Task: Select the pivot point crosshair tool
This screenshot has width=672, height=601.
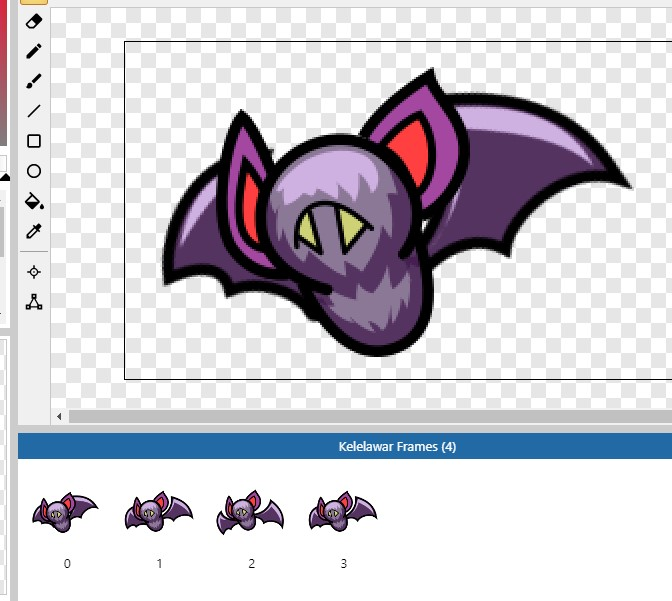Action: coord(34,272)
